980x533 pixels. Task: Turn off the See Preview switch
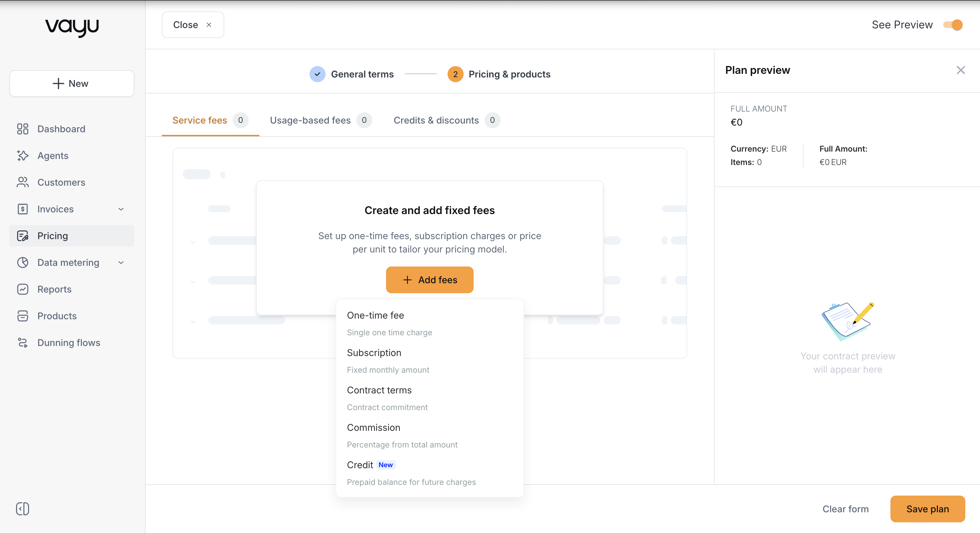click(x=953, y=25)
